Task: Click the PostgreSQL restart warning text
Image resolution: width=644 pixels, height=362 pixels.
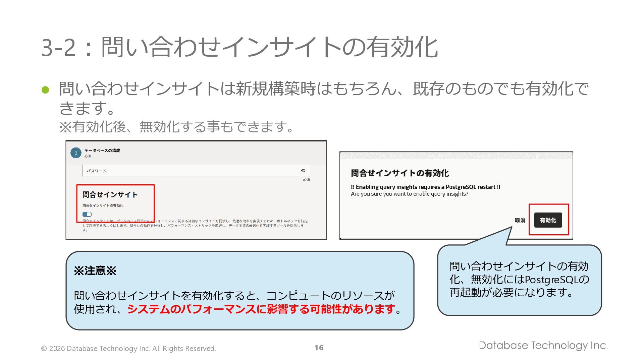Action: [426, 187]
